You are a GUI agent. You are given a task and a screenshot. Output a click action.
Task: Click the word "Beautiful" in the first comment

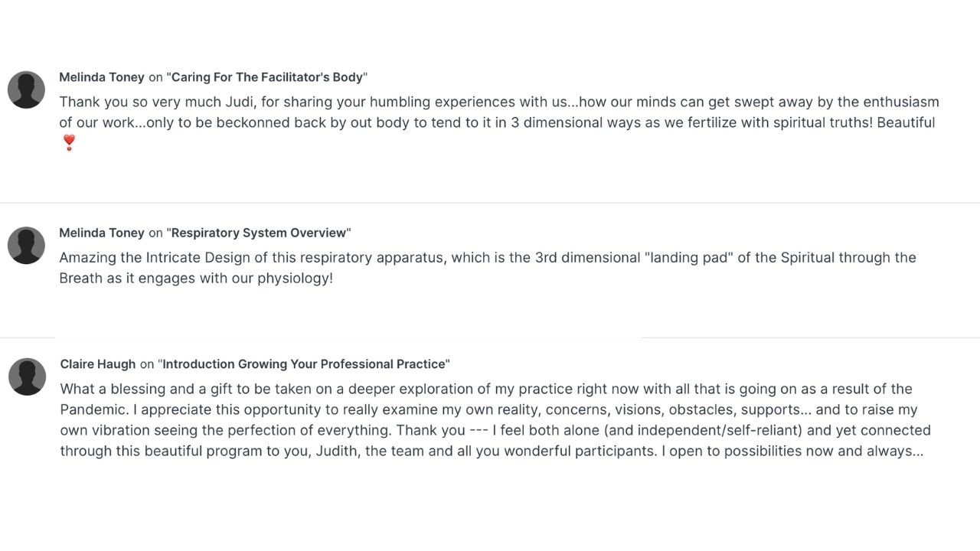[x=906, y=122]
